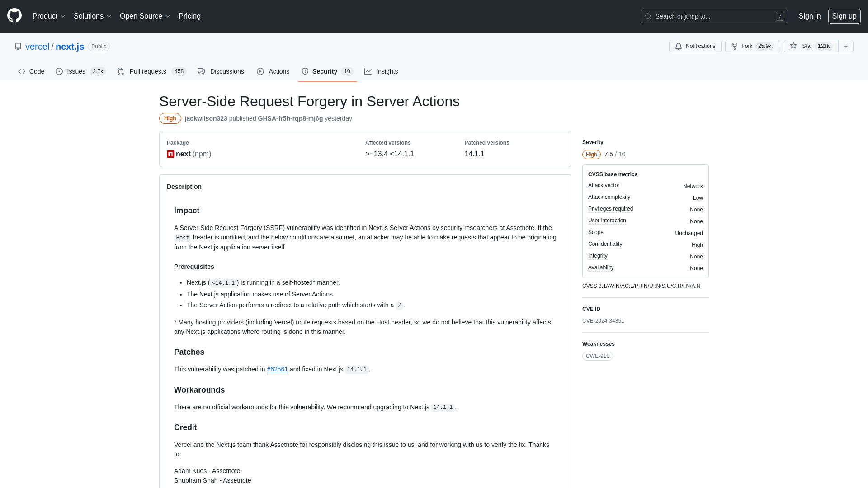Click the bell icon in Notifications
The image size is (868, 488).
coord(679,46)
